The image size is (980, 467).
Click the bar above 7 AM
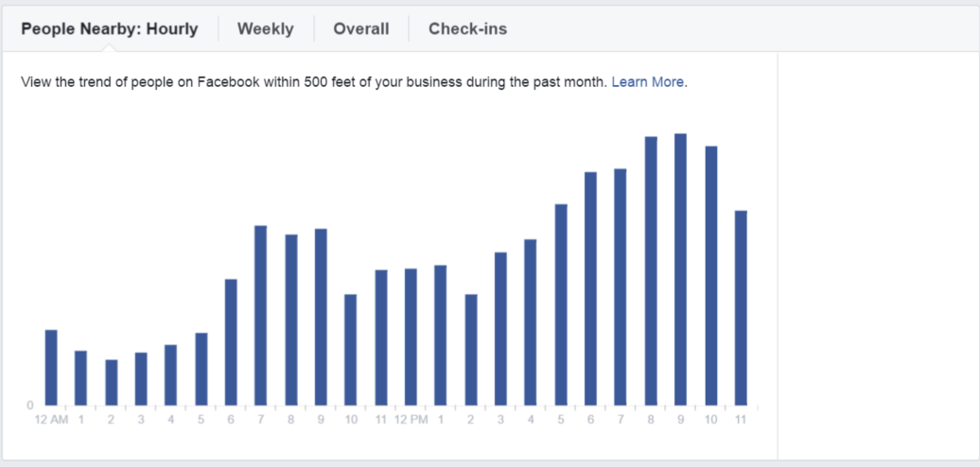pyautogui.click(x=260, y=315)
